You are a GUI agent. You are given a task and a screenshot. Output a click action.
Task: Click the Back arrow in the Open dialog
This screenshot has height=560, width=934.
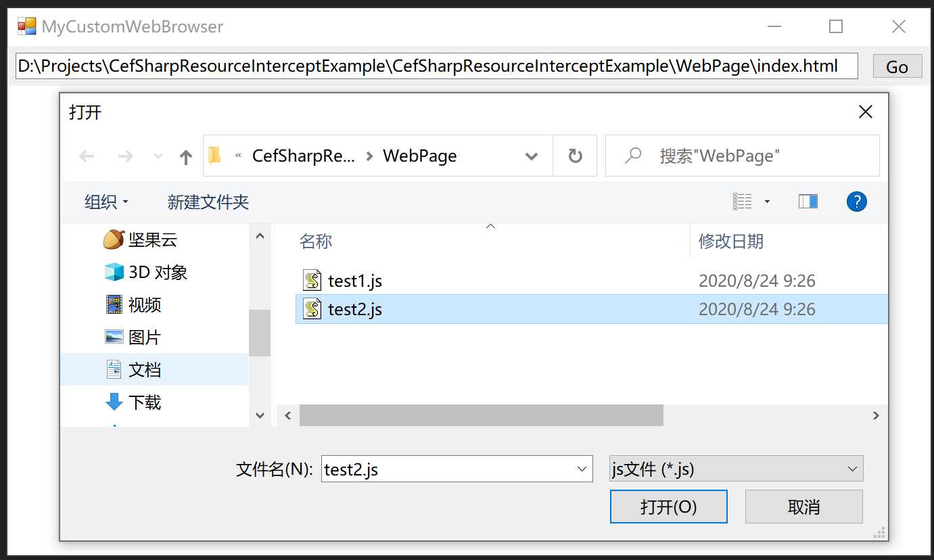[x=87, y=156]
